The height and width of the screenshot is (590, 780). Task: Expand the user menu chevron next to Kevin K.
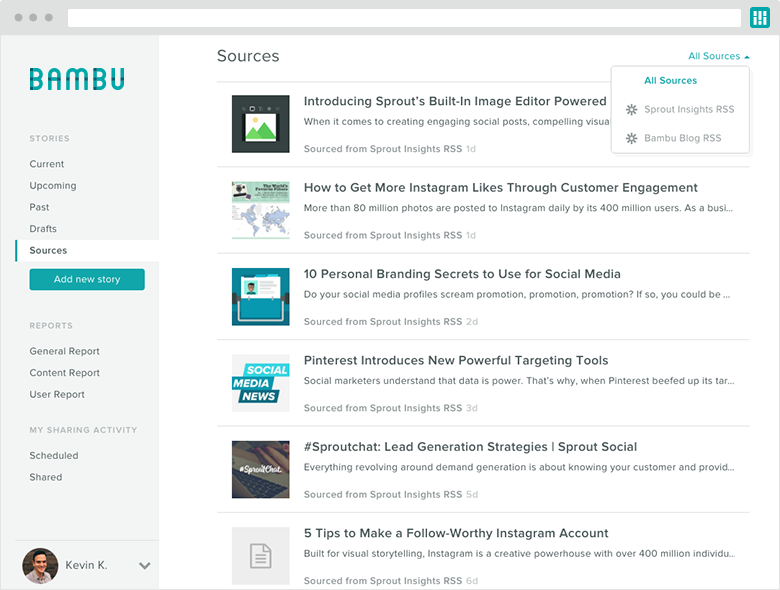click(x=145, y=566)
